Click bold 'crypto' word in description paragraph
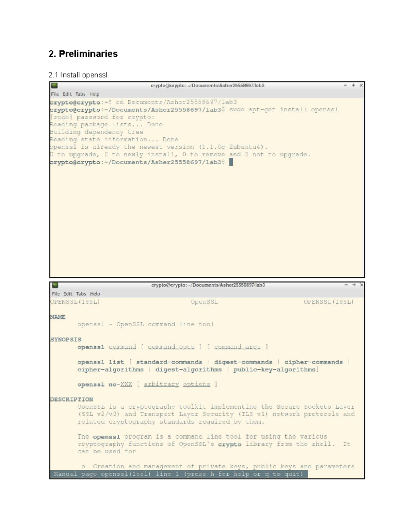Image resolution: width=411 pixels, height=532 pixels. (229, 444)
